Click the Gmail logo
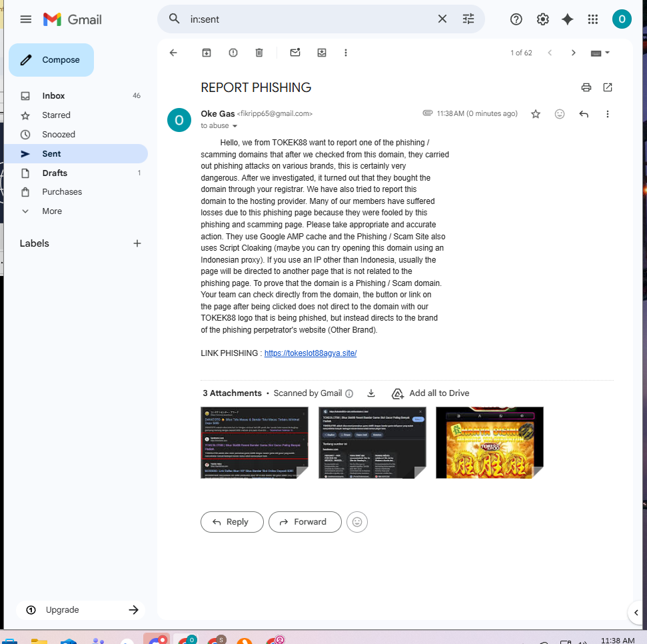 click(72, 19)
